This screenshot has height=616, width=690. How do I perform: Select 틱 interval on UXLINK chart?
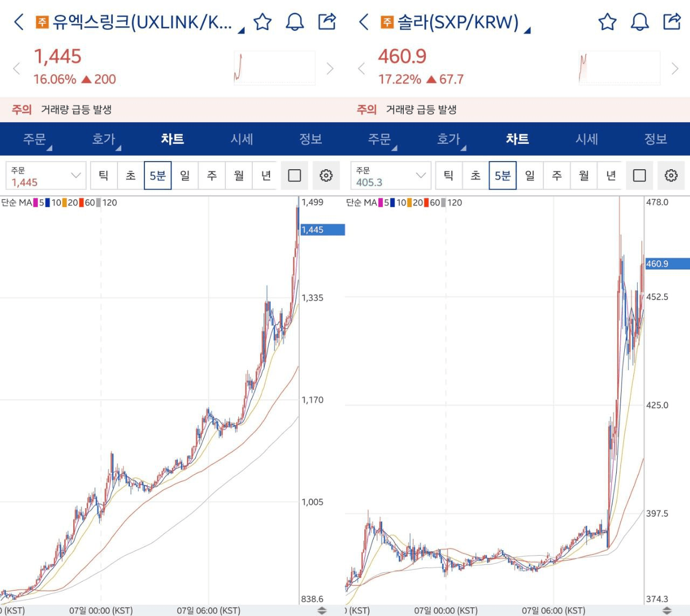[103, 176]
